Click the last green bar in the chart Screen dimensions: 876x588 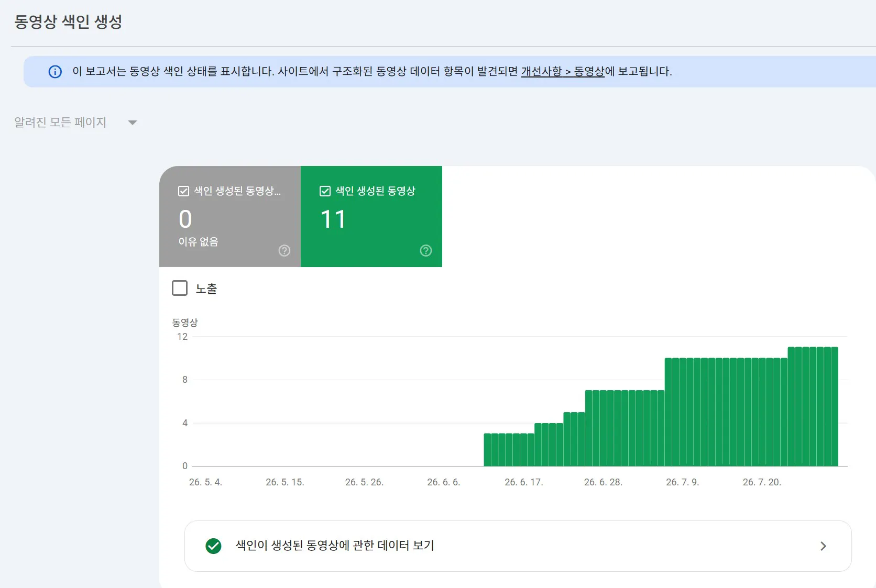coord(835,406)
